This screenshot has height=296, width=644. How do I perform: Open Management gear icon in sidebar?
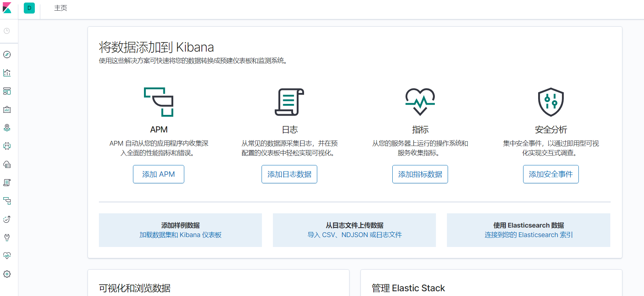tap(7, 274)
